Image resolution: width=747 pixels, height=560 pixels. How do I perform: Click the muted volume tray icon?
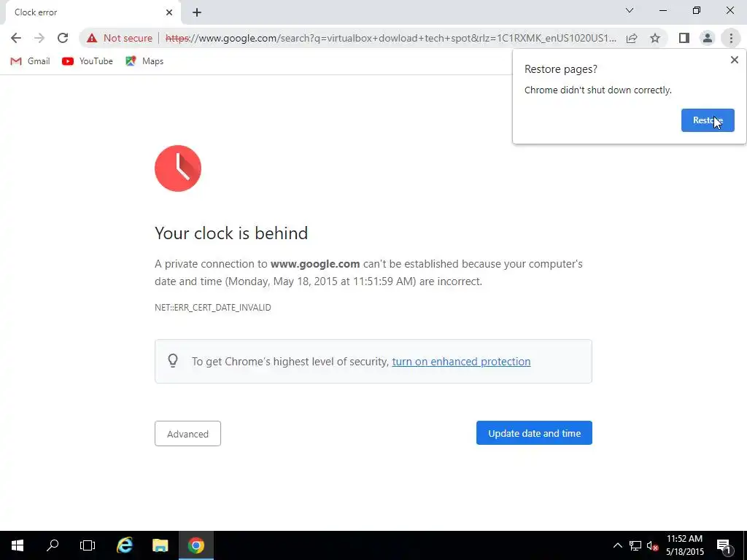(652, 545)
